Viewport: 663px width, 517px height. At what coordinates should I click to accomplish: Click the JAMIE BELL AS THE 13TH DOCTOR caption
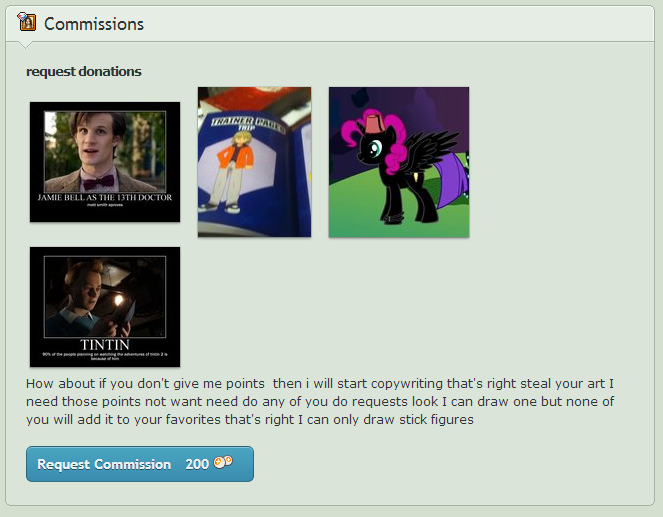point(105,197)
